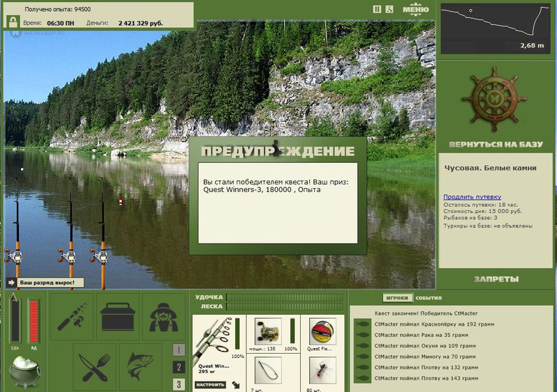Click the ship's wheel to return to base
Viewport: 557px width, 392px height.
coord(494,99)
